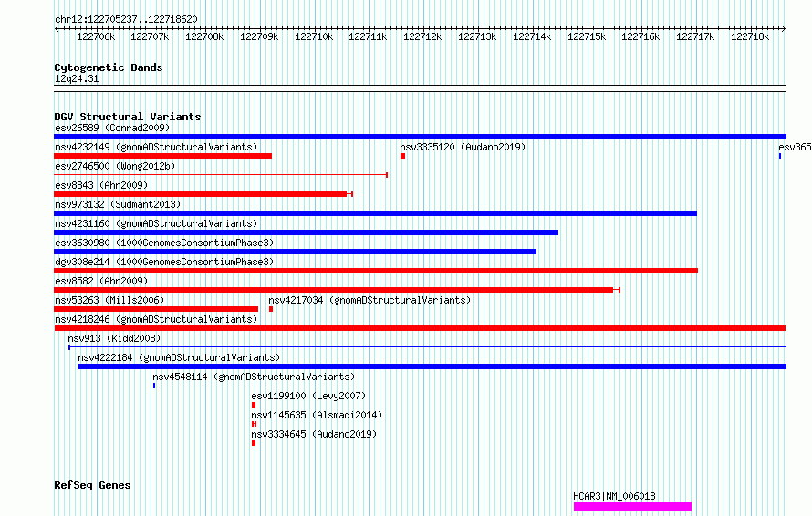The image size is (812, 516).
Task: Click the ruler's left arrow end
Action: pos(57,28)
